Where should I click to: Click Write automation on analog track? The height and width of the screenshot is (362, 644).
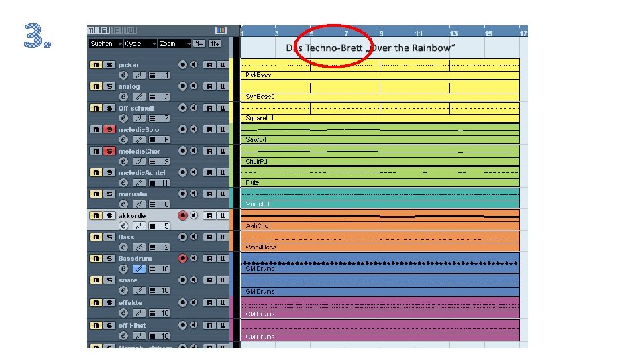222,86
